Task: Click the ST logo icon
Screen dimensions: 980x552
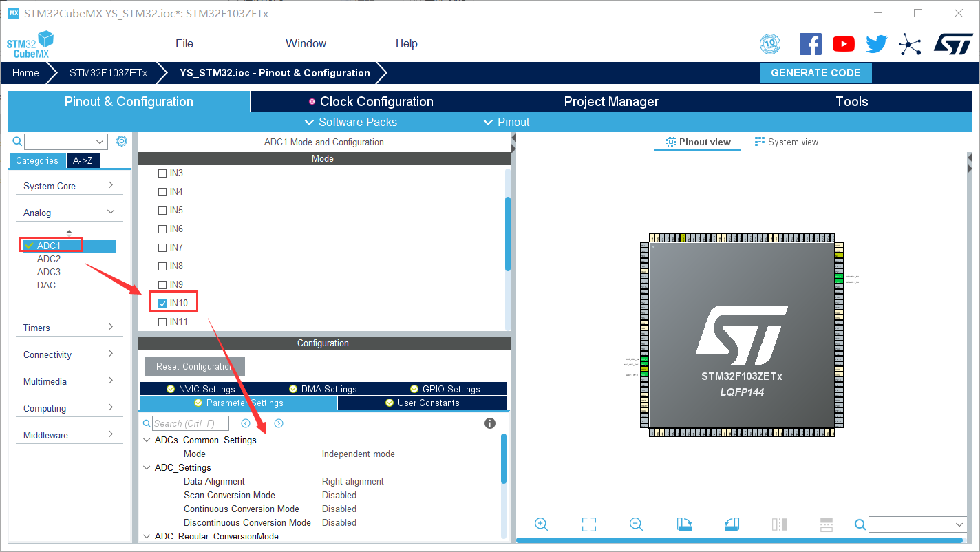Action: (x=953, y=44)
